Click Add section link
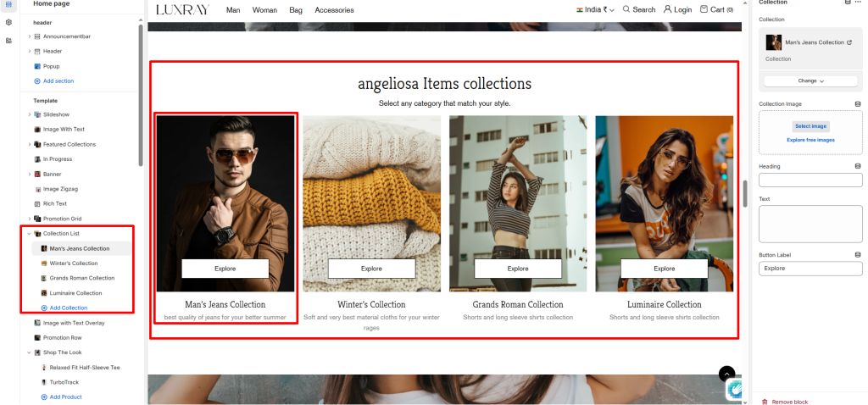The height and width of the screenshot is (405, 868). coord(58,81)
